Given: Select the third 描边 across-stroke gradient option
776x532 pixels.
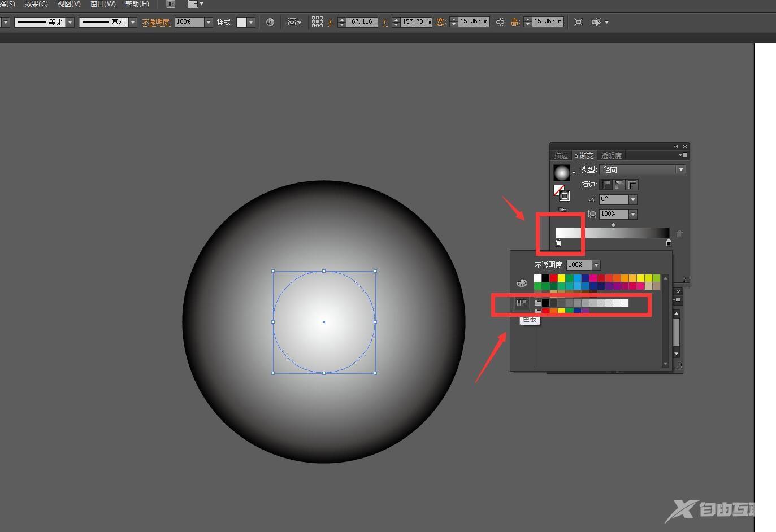Looking at the screenshot, I should click(x=632, y=185).
